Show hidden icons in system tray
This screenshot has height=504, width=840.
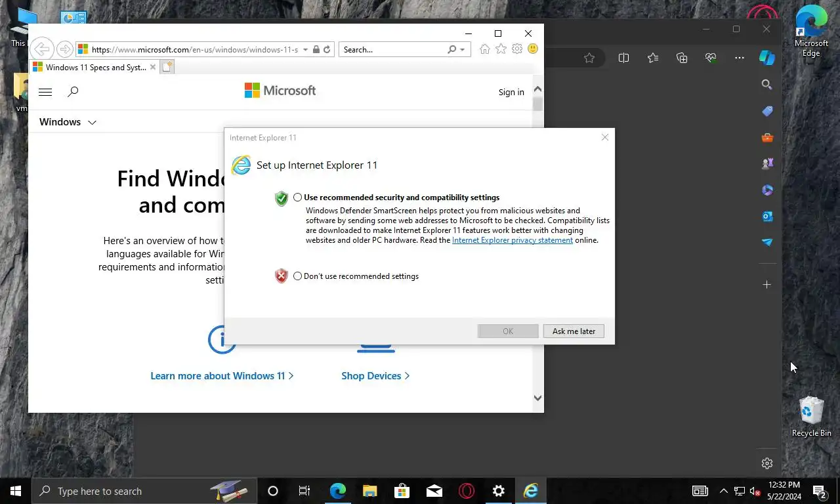click(x=724, y=491)
